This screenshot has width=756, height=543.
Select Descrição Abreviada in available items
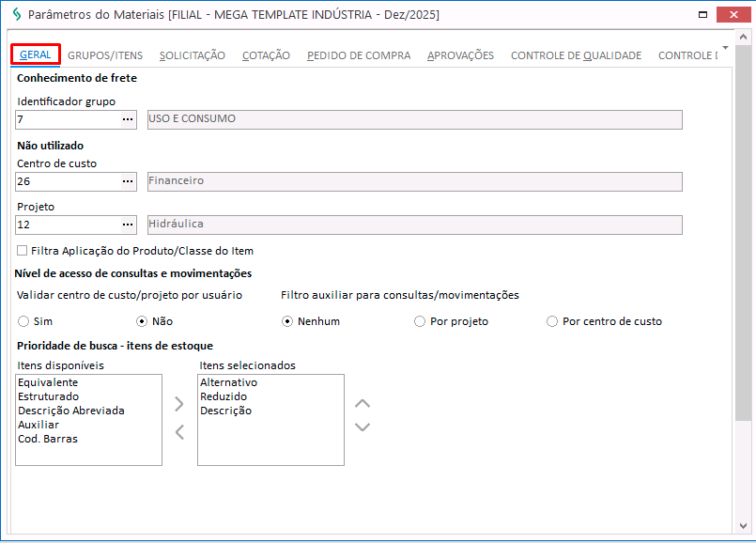(71, 411)
